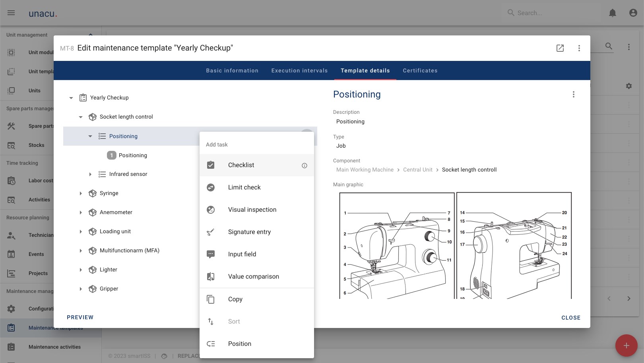
Task: Click the PREVIEW button
Action: point(80,317)
